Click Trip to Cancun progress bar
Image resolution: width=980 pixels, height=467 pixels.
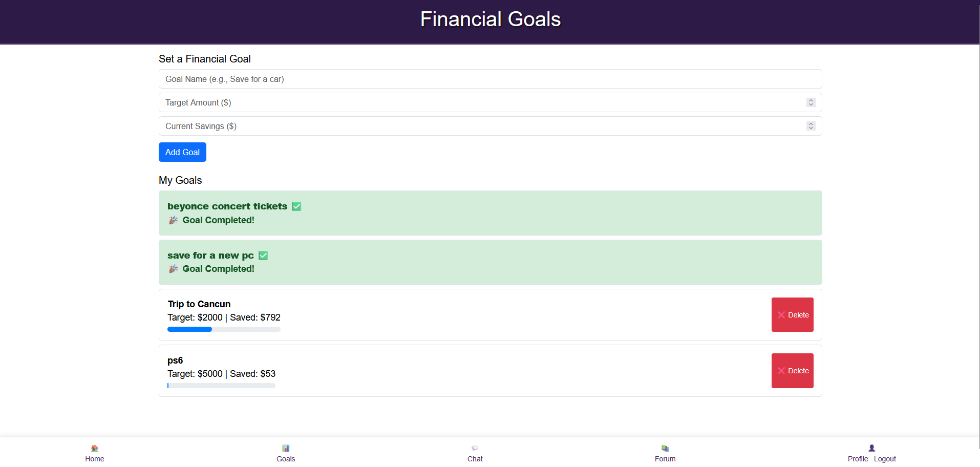224,329
